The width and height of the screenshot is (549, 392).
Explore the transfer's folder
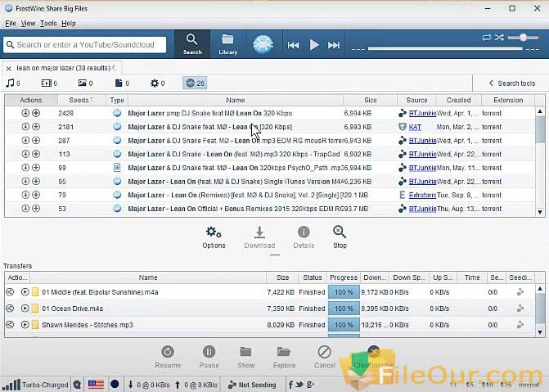click(x=284, y=357)
